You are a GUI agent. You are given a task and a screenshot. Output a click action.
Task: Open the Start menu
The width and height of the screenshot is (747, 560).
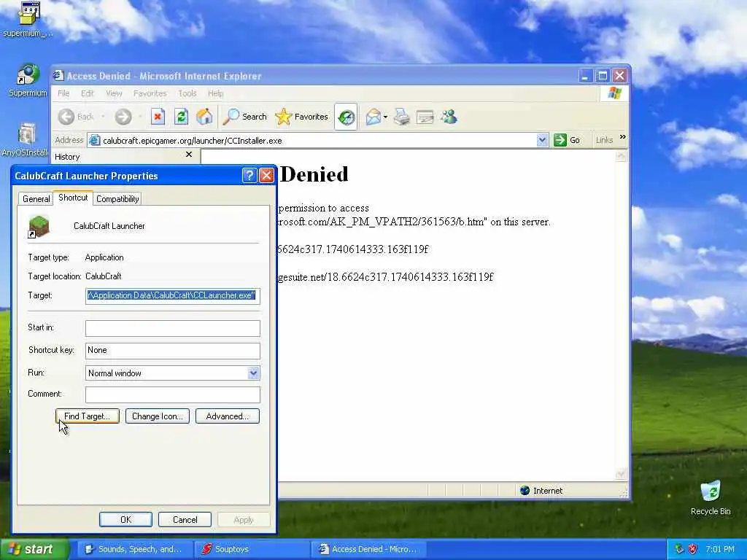coord(35,550)
